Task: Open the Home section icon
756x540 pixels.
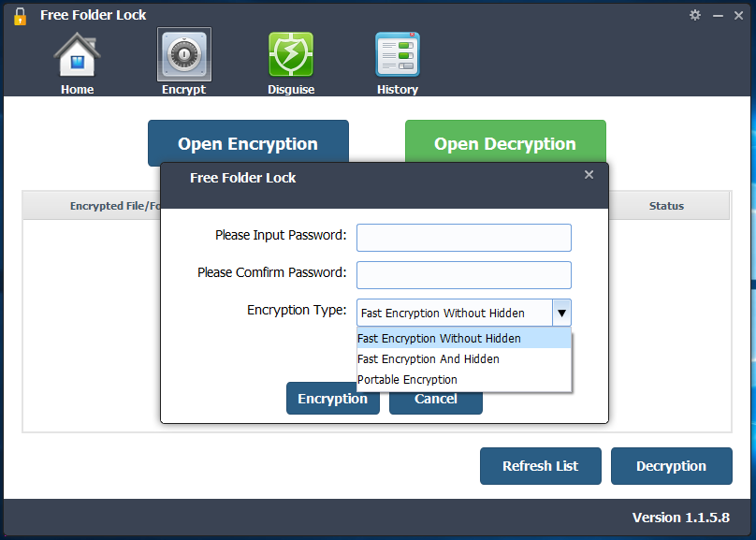Action: (x=77, y=54)
